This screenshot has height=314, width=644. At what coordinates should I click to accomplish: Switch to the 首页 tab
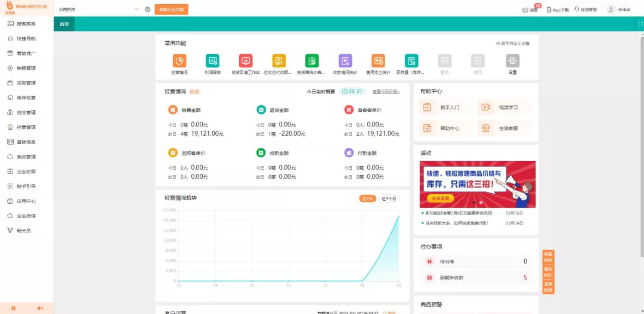pos(64,24)
